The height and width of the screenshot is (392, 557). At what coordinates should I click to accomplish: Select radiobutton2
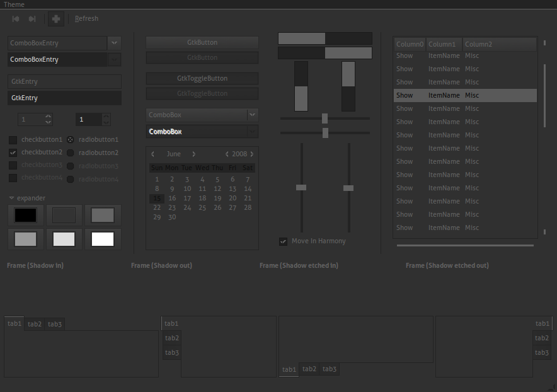click(71, 153)
